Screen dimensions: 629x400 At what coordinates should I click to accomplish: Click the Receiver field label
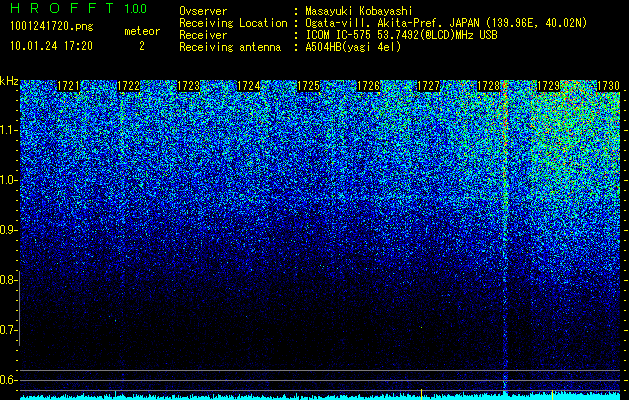(203, 35)
